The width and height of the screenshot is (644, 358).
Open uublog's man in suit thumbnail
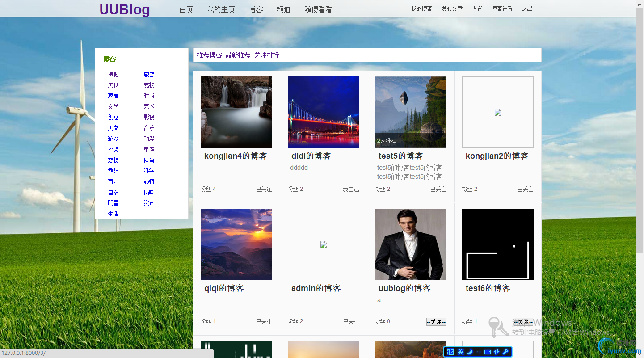pyautogui.click(x=411, y=244)
